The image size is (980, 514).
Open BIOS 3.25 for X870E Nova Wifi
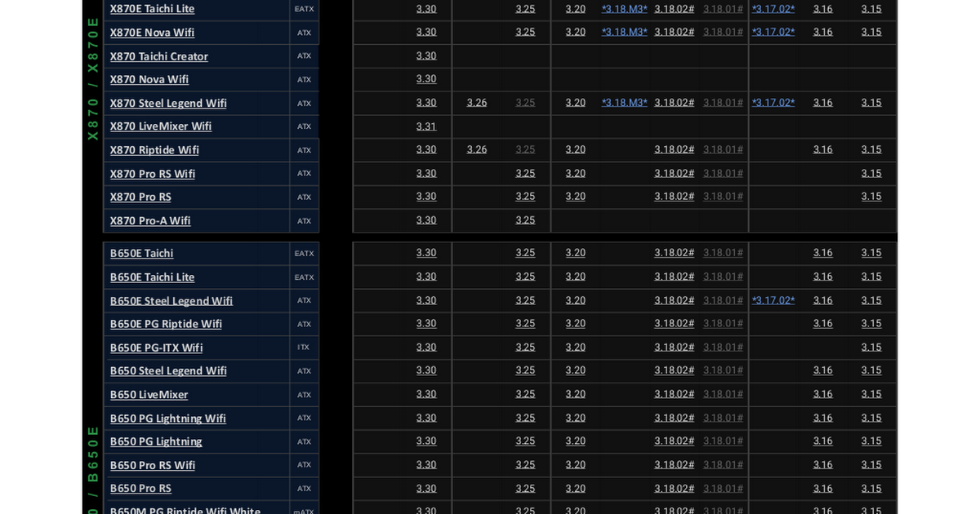point(525,32)
